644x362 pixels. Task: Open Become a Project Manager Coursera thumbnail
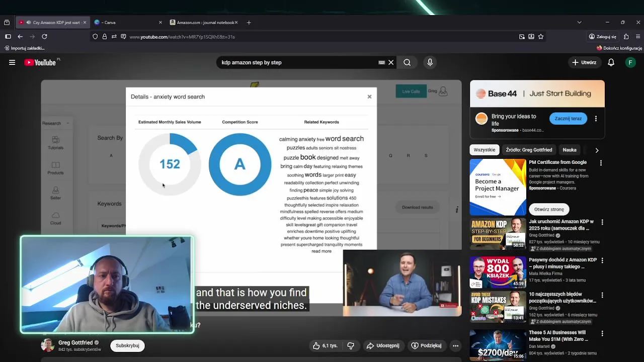[498, 187]
